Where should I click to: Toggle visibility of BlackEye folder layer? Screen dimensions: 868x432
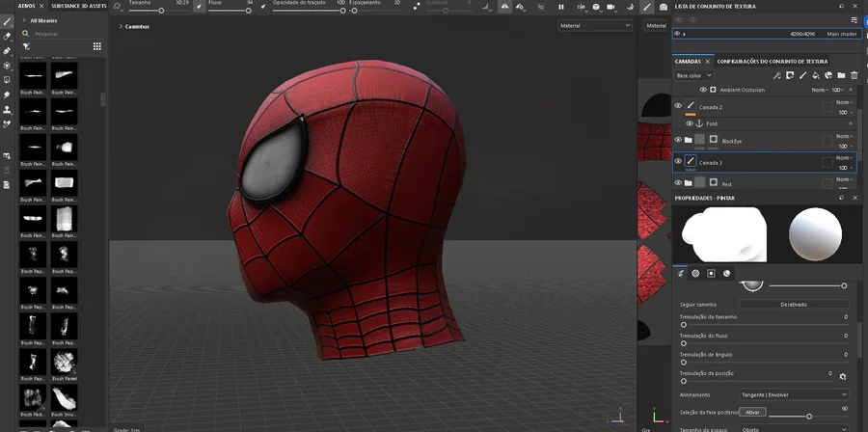click(678, 141)
